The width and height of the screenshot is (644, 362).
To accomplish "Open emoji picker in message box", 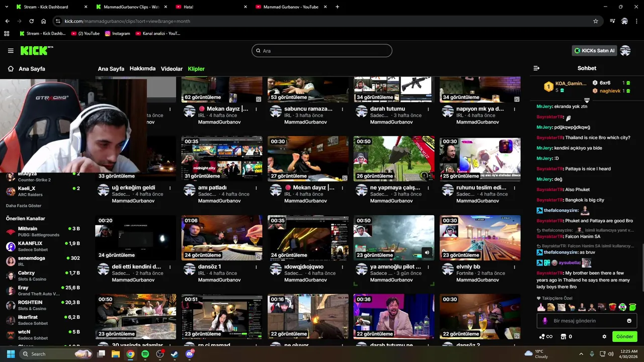I will pyautogui.click(x=629, y=321).
